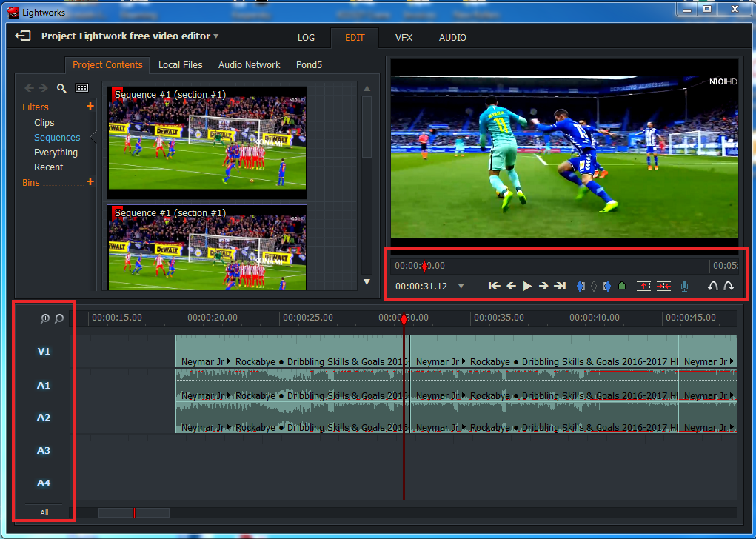Viewport: 756px width, 539px height.
Task: Select the first Neymar Jr clip on V1
Action: pyautogui.click(x=292, y=352)
